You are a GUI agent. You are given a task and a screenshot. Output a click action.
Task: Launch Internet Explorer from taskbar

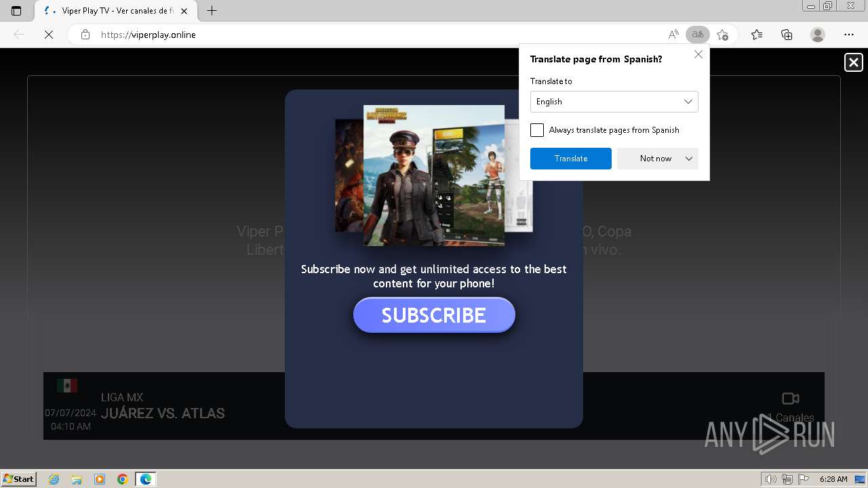point(54,479)
